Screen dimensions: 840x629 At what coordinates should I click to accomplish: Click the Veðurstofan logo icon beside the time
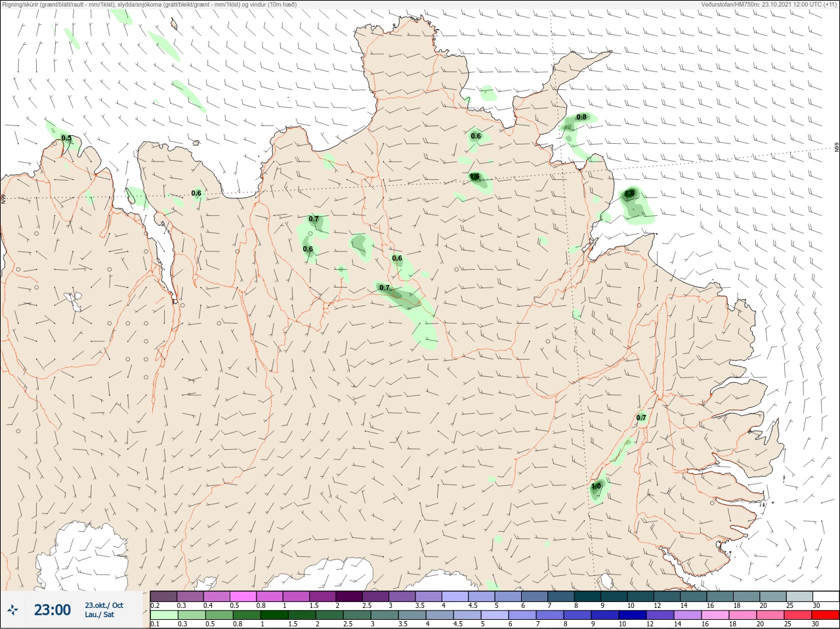click(12, 610)
